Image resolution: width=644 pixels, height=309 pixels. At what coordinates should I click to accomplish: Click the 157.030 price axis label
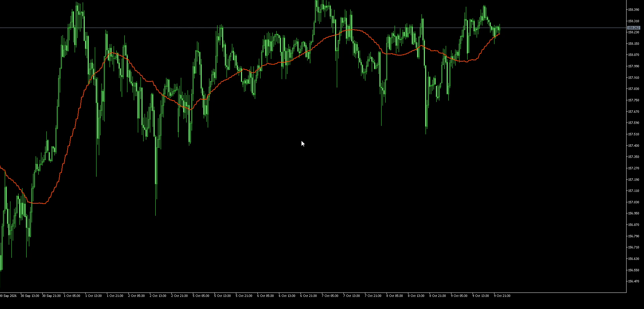click(x=634, y=202)
